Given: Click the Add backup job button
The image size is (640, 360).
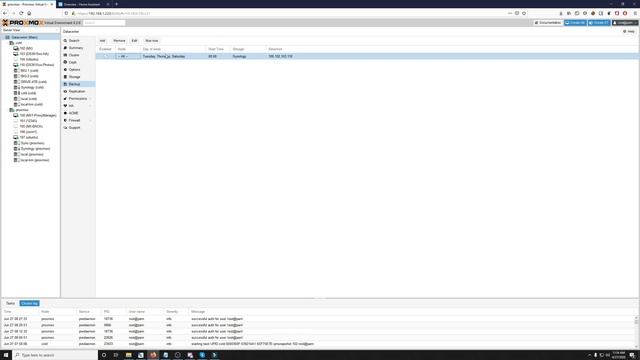Looking at the screenshot, I should pos(102,41).
